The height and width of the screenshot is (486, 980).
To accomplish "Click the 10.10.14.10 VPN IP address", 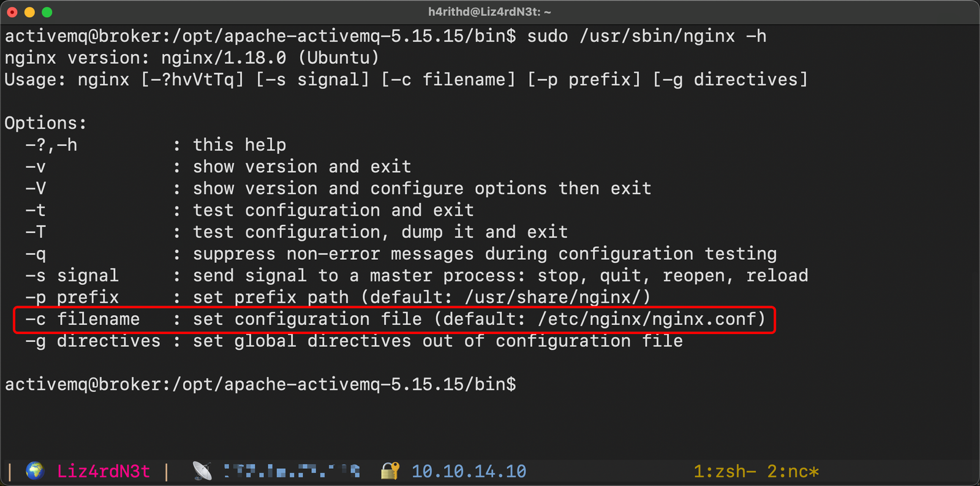I will pos(469,471).
